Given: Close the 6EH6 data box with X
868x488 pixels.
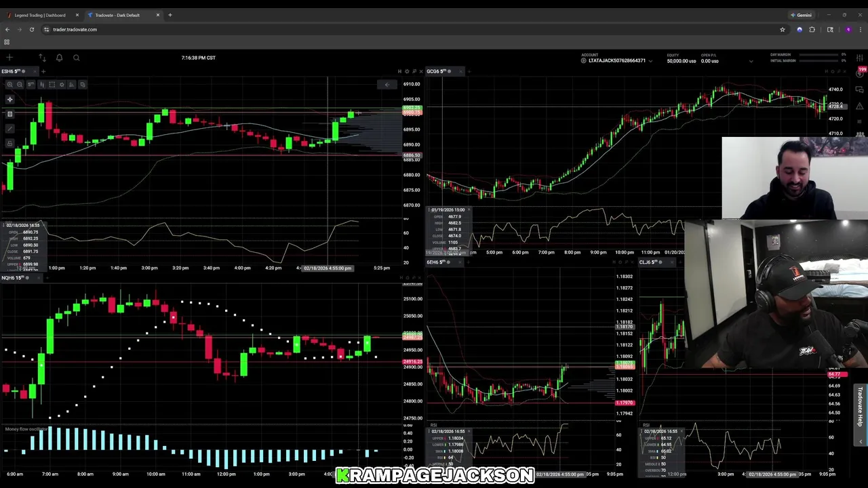Looking at the screenshot, I should pyautogui.click(x=469, y=431).
